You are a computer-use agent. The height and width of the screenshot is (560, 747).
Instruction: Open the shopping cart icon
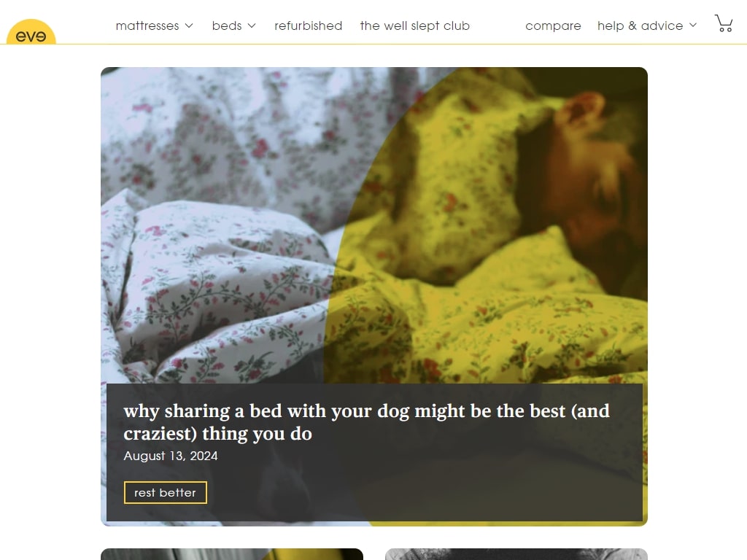pos(724,23)
